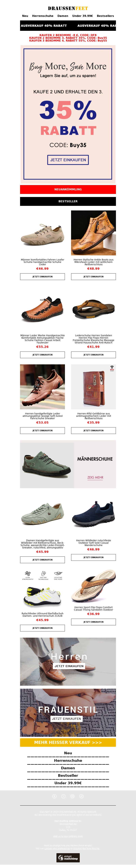Image resolution: width=136 pixels, height=868 pixels.
Task: Click the DraussenFeet logo at top
Action: (x=68, y=8)
